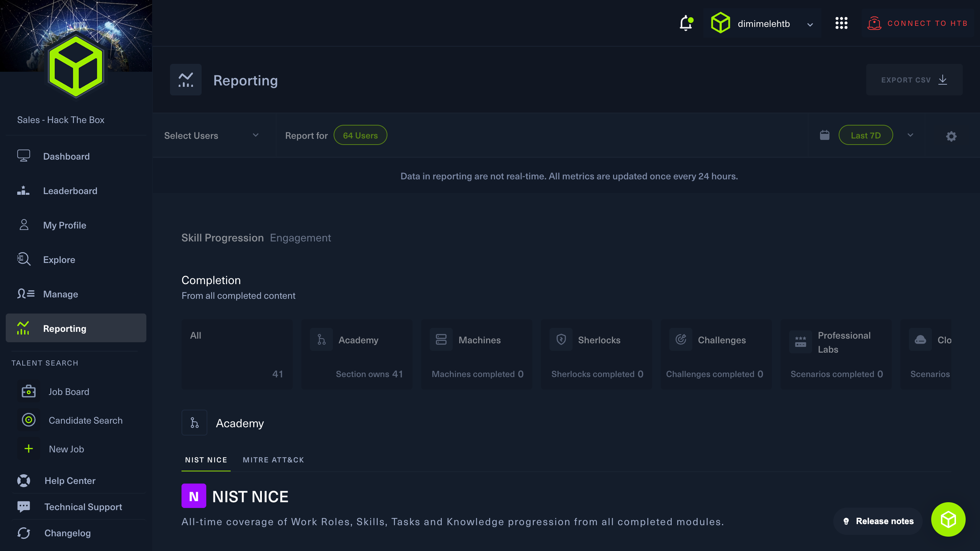Click the Reporting sidebar chart icon
Viewport: 980px width, 551px height.
(x=23, y=328)
